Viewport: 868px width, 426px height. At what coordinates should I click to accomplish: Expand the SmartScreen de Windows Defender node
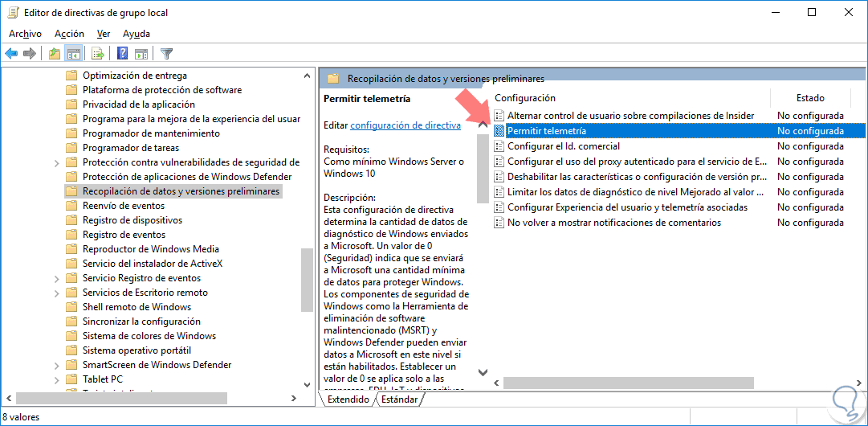[56, 365]
